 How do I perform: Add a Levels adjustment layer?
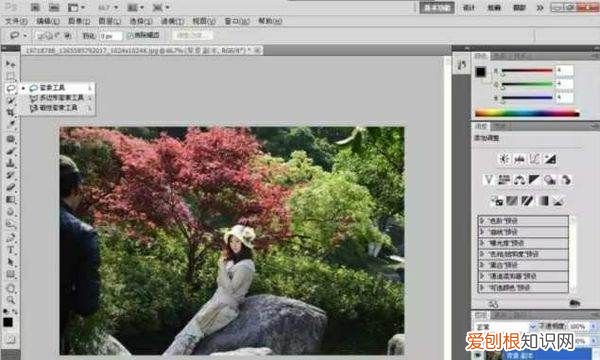click(519, 159)
